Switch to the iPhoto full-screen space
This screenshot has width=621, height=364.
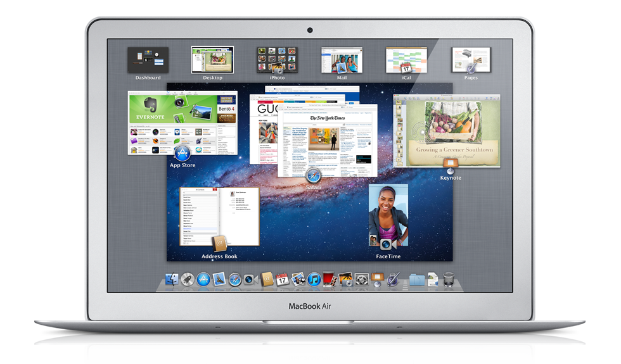tap(278, 60)
